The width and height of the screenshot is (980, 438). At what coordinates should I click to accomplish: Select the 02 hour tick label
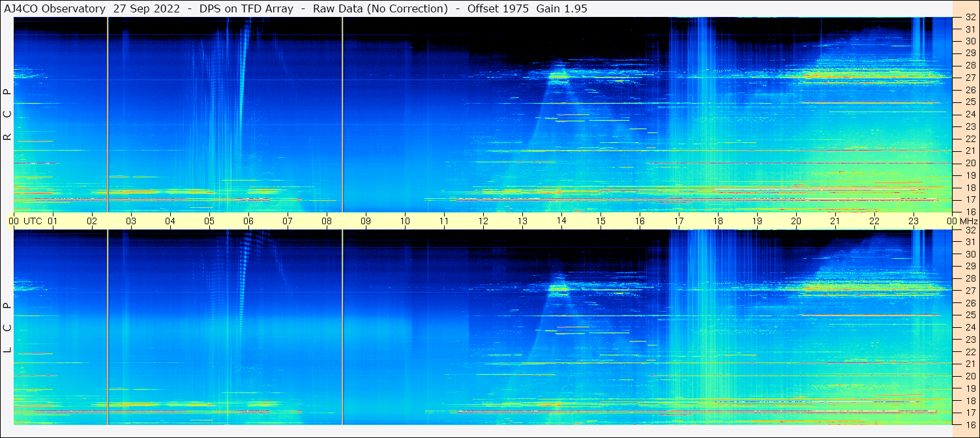[x=92, y=221]
